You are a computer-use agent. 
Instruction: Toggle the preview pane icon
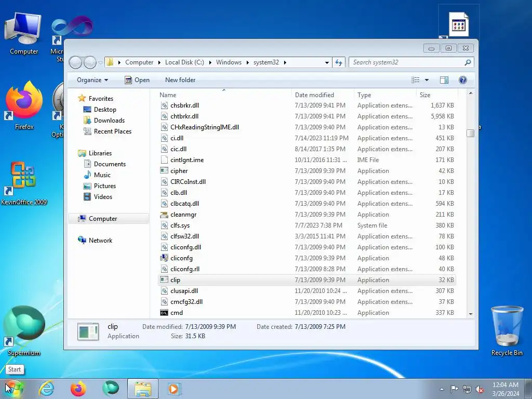[x=444, y=79]
